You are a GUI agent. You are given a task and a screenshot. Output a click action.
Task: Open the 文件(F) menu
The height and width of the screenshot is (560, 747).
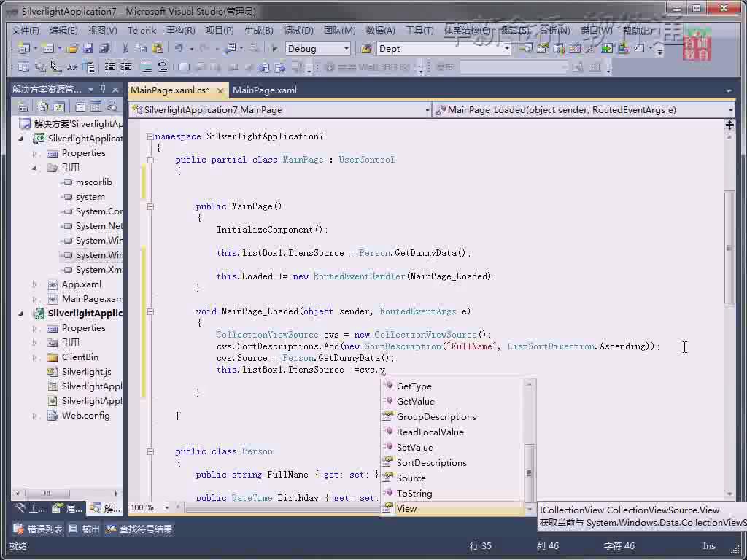pos(26,31)
